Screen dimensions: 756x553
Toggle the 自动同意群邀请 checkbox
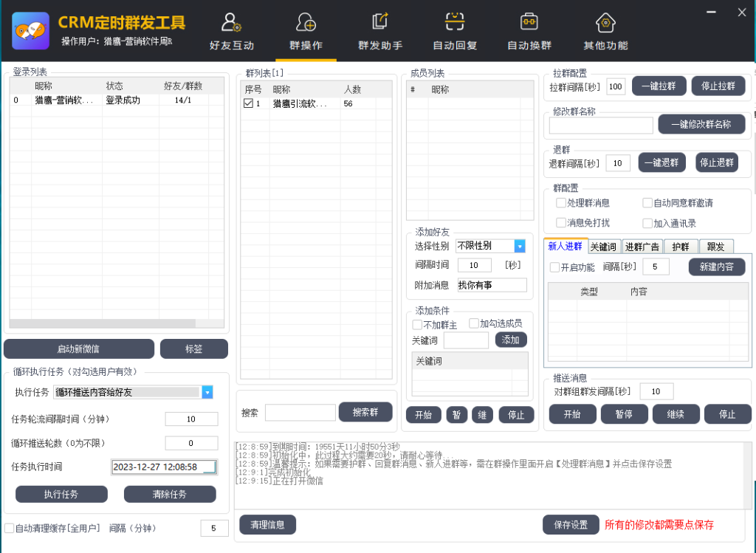click(647, 203)
